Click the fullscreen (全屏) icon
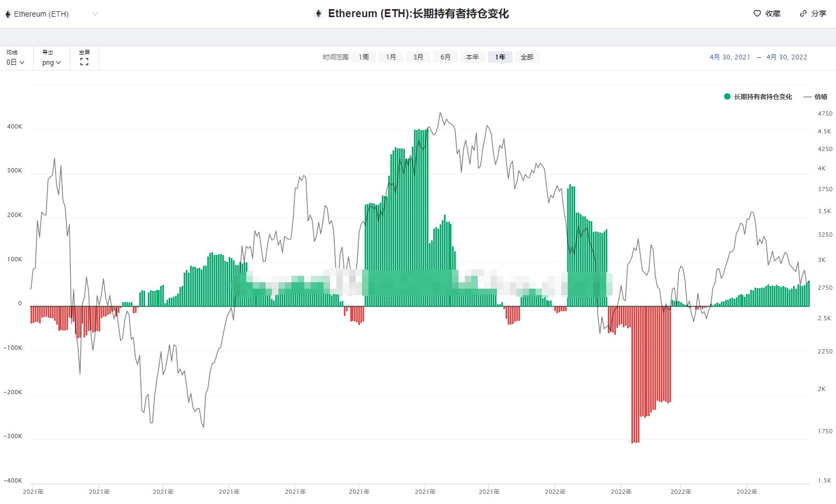Screen dimensions: 836x504 click(x=84, y=62)
